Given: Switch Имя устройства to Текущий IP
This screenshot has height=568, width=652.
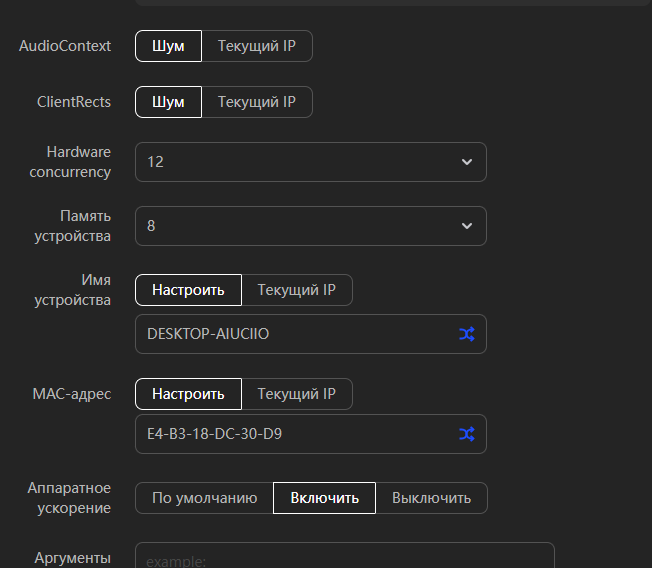Looking at the screenshot, I should tap(297, 290).
